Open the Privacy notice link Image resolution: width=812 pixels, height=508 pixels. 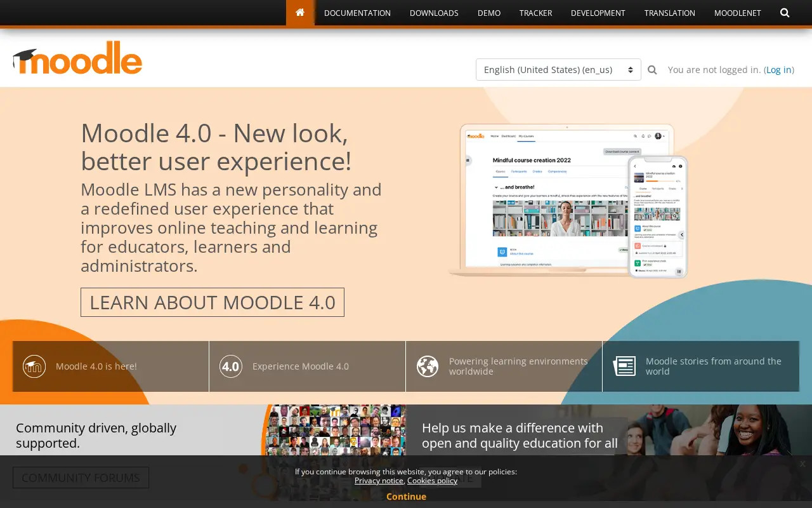(379, 481)
